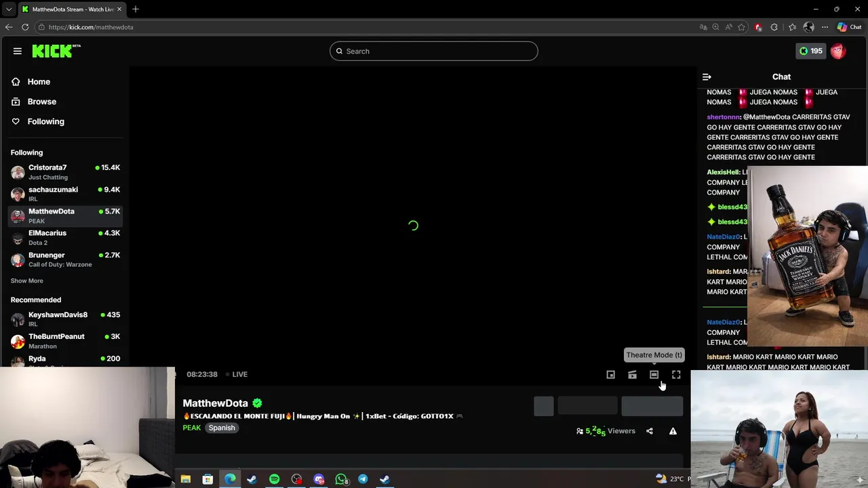Click the viewers count
Screen dimensions: 868x488
tap(606, 431)
